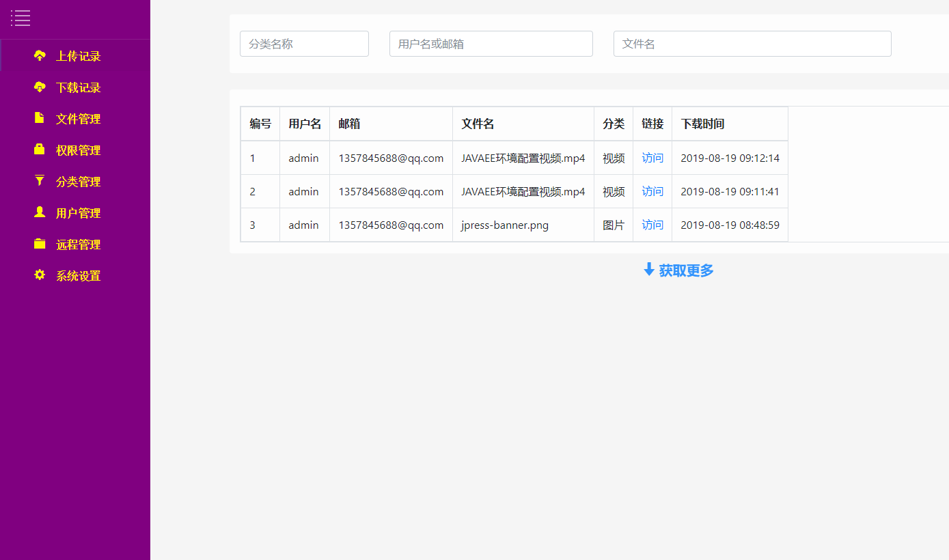
Task: Open the 用户管理 section
Action: point(79,212)
